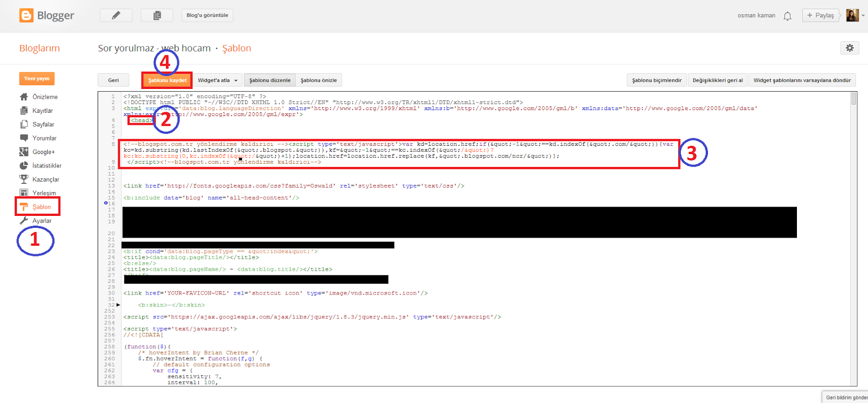Screen dimensions: 868x403
Task: Open the gear settings icon
Action: tap(850, 48)
